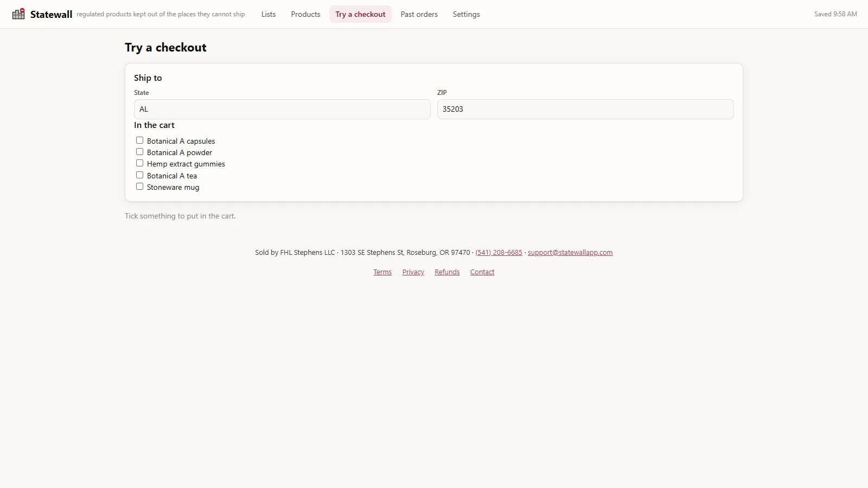
Task: Focus the ZIP code field
Action: 585,109
